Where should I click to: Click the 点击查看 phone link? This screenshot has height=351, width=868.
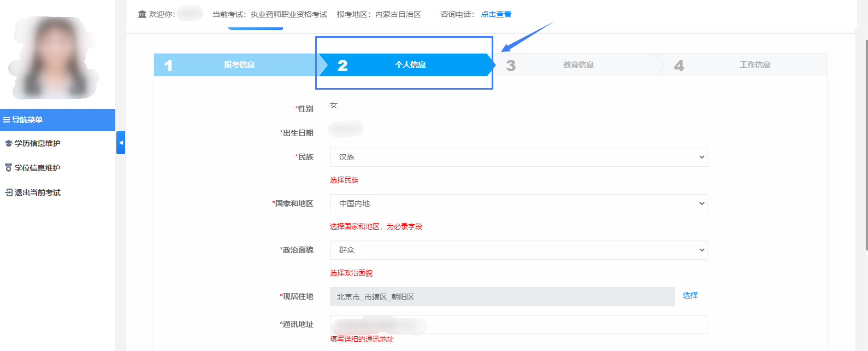496,14
